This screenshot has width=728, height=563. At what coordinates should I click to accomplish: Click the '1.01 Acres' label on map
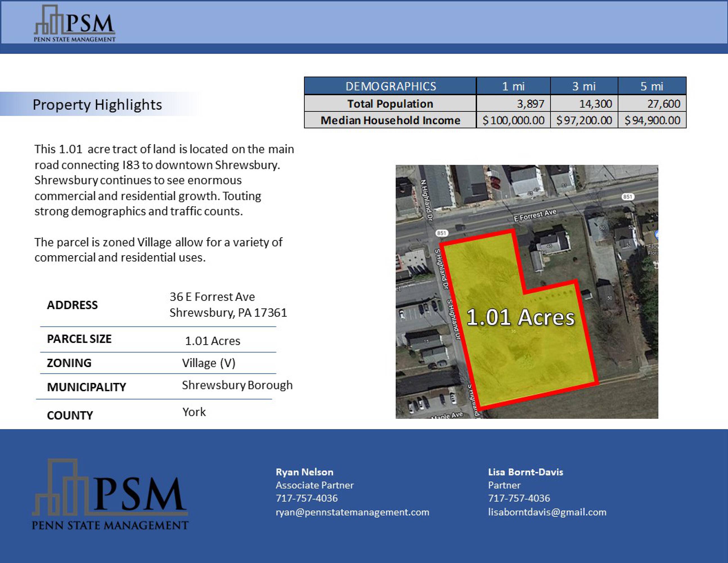520,317
